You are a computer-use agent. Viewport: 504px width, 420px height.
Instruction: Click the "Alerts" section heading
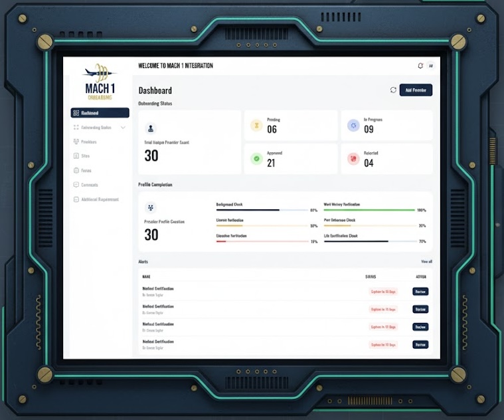(143, 262)
